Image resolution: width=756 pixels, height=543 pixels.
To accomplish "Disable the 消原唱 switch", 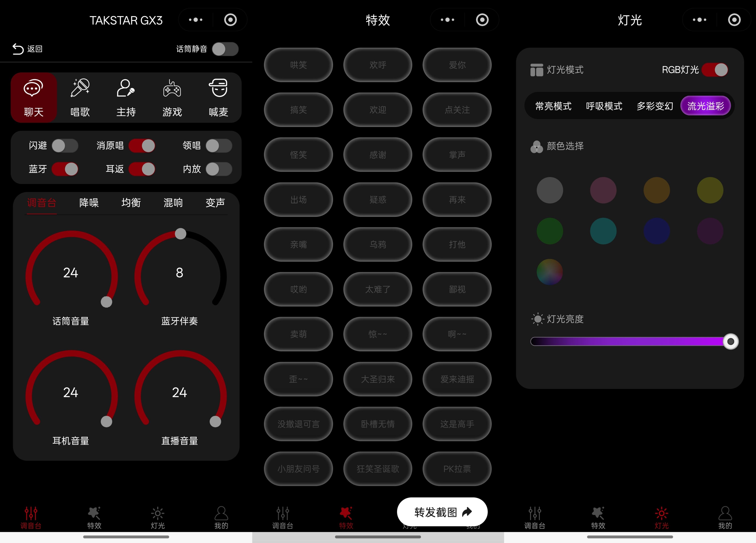I will pos(142,146).
